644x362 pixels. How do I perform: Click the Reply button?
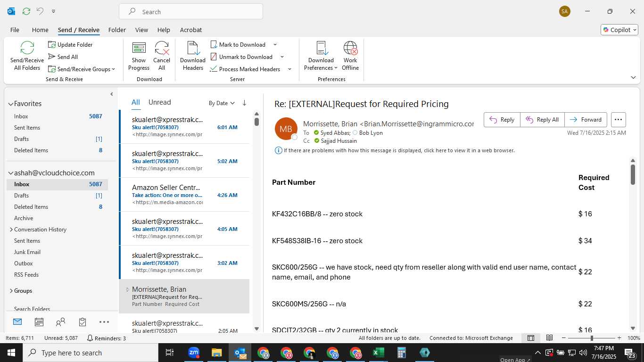502,120
